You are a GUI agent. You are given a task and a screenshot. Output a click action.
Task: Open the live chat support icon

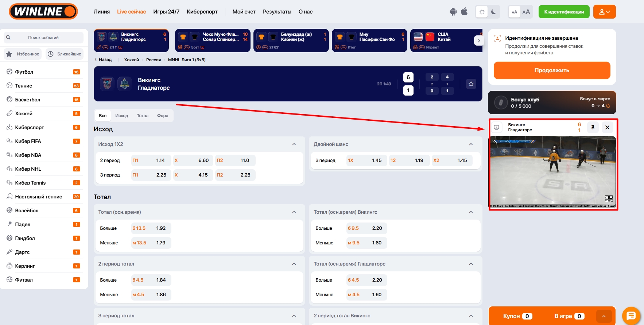pos(631,316)
